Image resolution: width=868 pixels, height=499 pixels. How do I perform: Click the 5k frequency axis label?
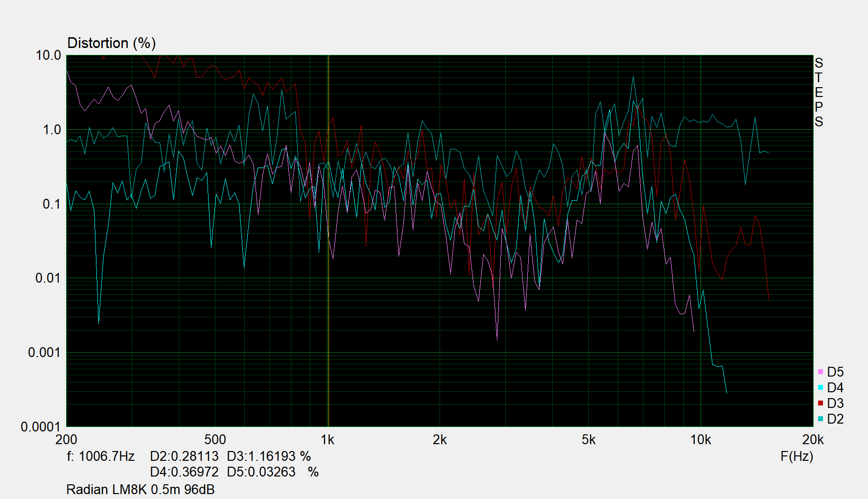tap(588, 440)
